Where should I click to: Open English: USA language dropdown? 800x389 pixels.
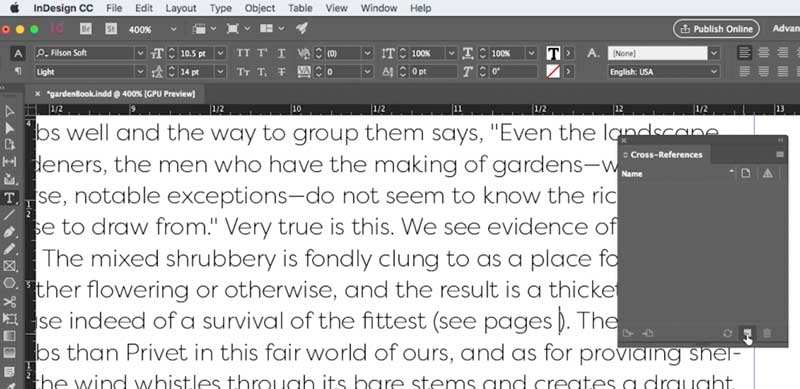point(714,72)
